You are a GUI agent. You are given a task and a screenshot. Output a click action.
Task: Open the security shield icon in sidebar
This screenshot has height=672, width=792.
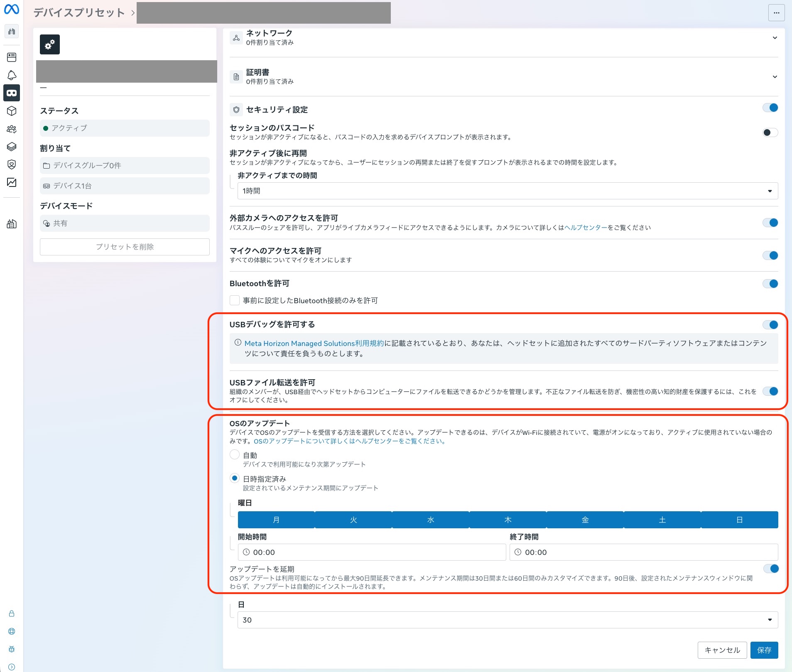click(x=12, y=164)
